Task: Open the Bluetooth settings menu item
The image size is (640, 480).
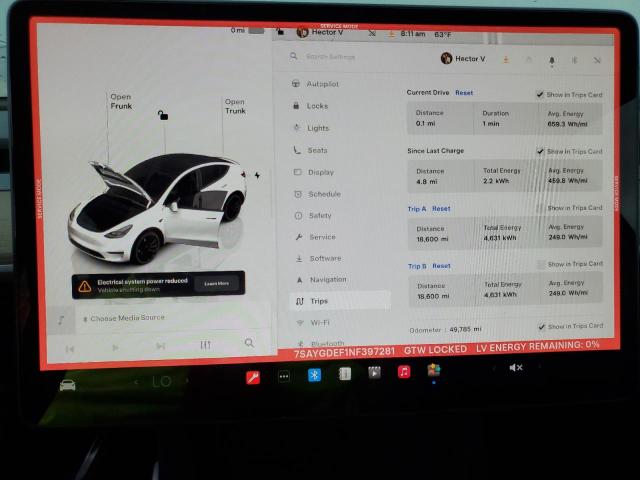Action: [x=320, y=344]
